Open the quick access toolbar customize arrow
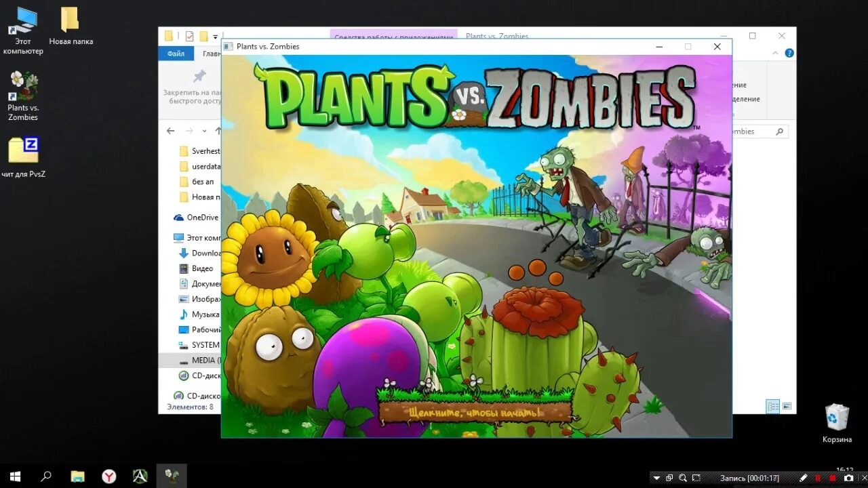The width and height of the screenshot is (868, 488). pos(216,37)
